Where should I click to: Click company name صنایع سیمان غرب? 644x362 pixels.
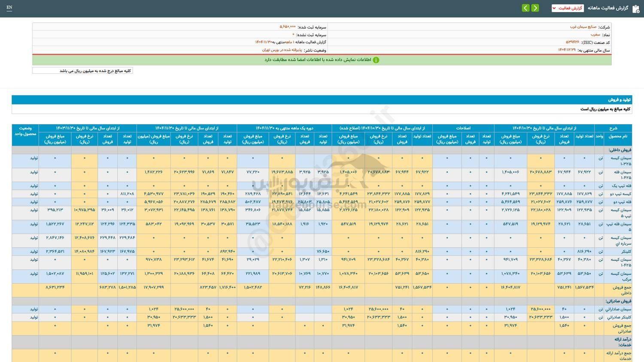tap(579, 27)
